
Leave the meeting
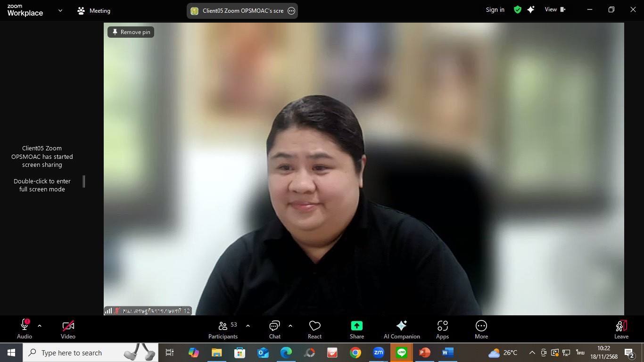click(621, 329)
